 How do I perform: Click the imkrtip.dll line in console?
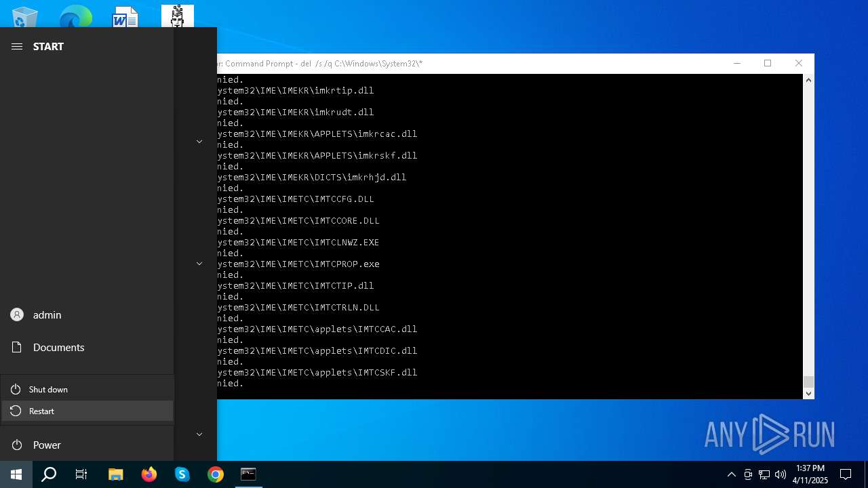[296, 91]
